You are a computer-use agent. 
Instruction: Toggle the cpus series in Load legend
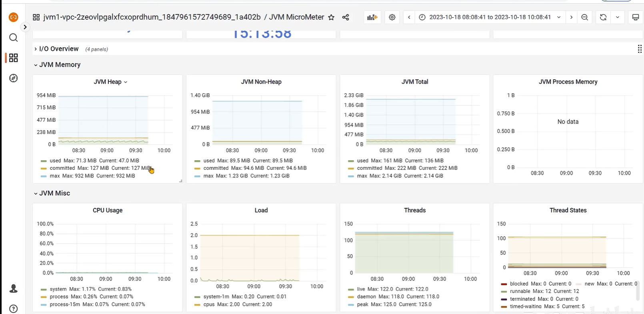pyautogui.click(x=209, y=304)
